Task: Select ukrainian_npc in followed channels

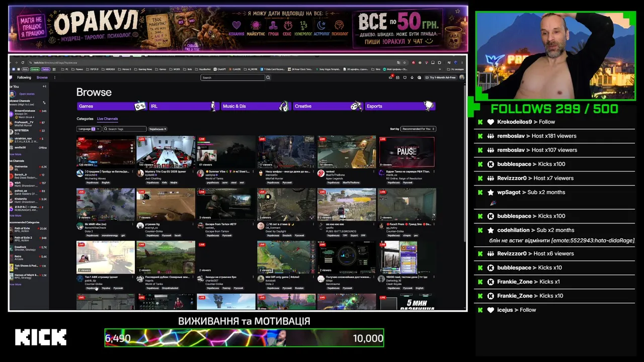Action: pyautogui.click(x=28, y=140)
